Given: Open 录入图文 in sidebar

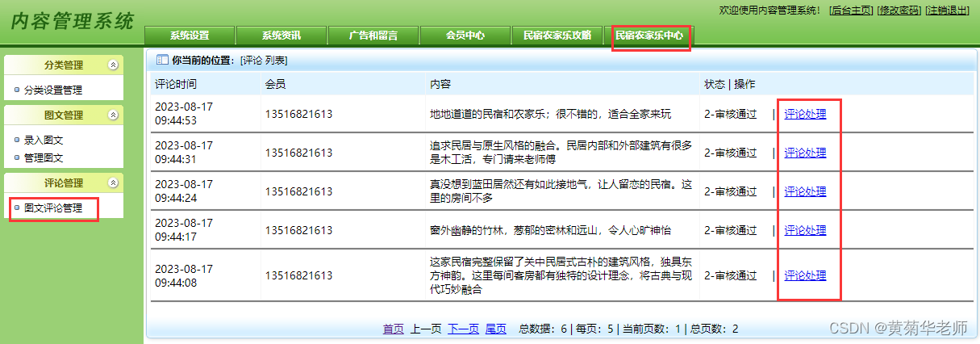Looking at the screenshot, I should [44, 140].
